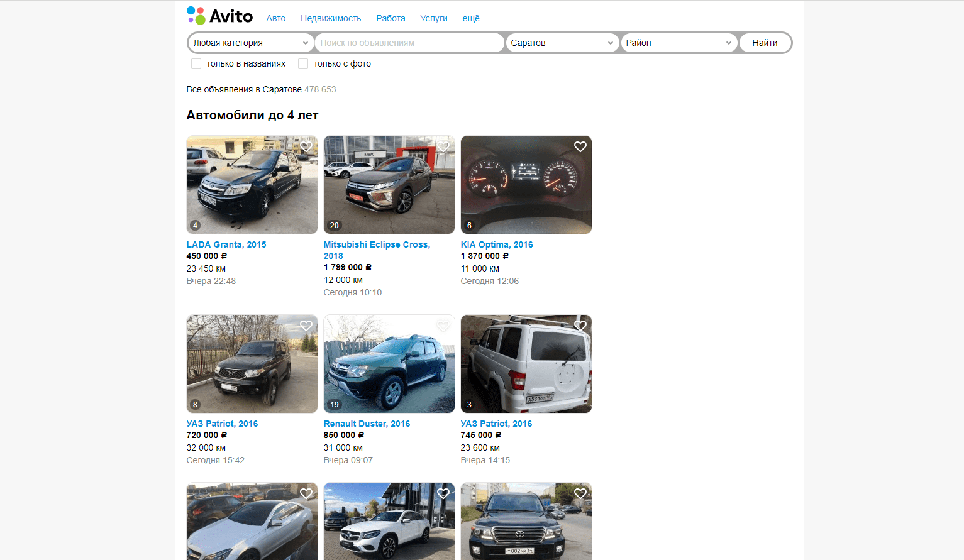
Task: Open Mitsubishi Eclipse Cross, 2018 title link
Action: click(377, 250)
